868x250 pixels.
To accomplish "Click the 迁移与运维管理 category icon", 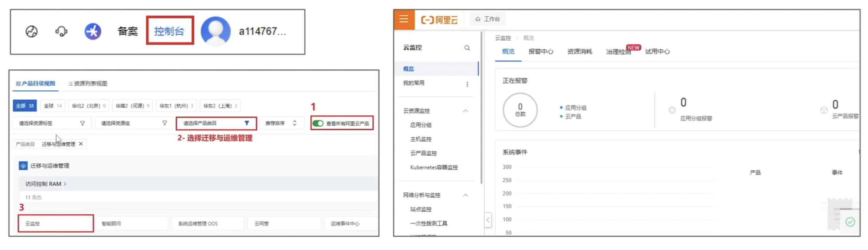I will click(x=23, y=166).
